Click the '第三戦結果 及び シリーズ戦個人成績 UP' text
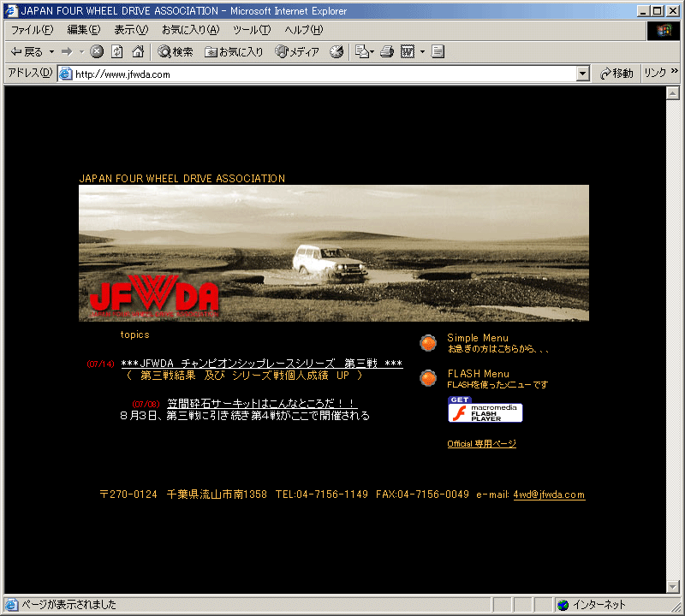685x616 pixels. [x=245, y=376]
